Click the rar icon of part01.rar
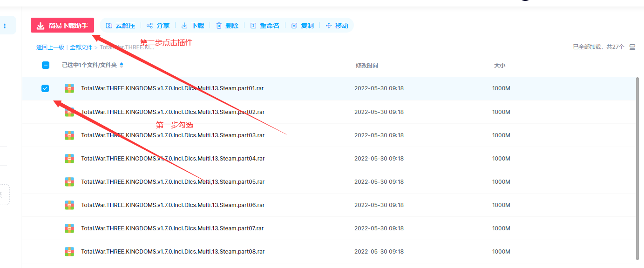 tap(69, 88)
